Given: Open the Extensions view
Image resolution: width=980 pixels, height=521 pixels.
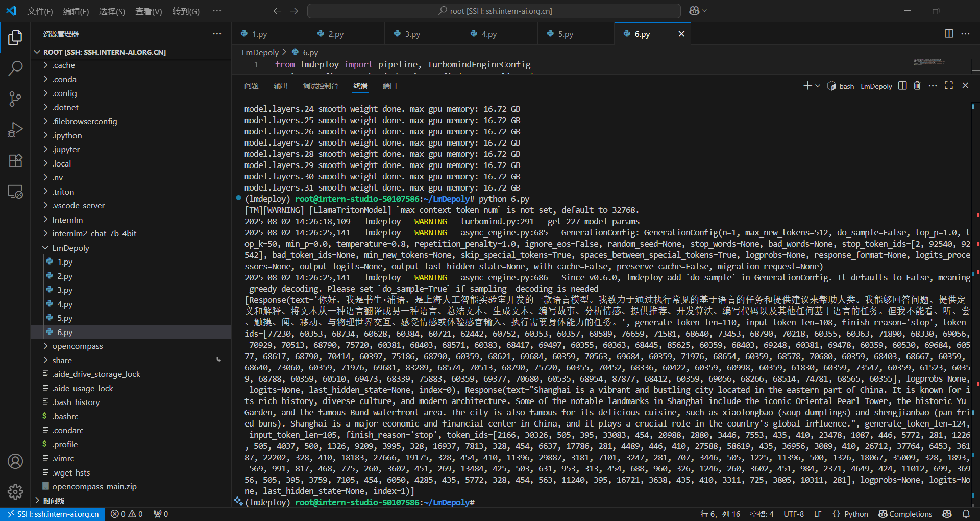Looking at the screenshot, I should click(x=15, y=160).
